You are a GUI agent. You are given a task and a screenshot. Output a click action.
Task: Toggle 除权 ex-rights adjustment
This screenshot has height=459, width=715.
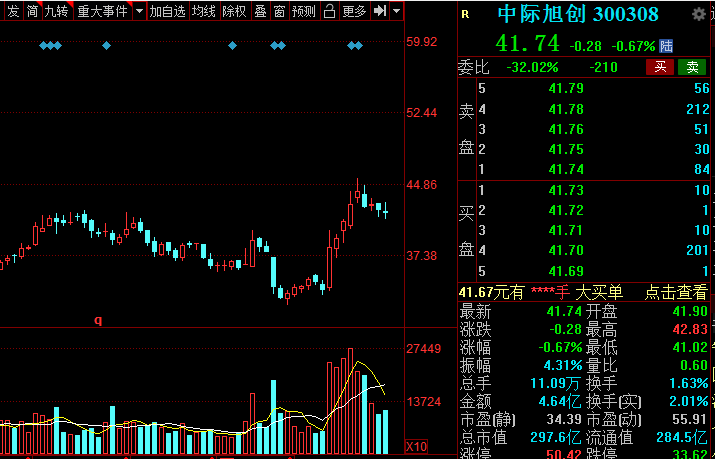235,12
